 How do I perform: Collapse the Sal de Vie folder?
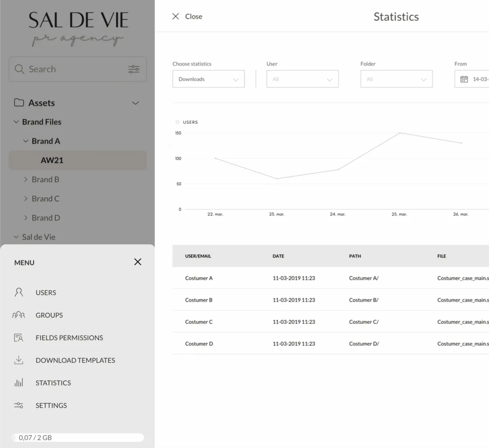click(16, 237)
